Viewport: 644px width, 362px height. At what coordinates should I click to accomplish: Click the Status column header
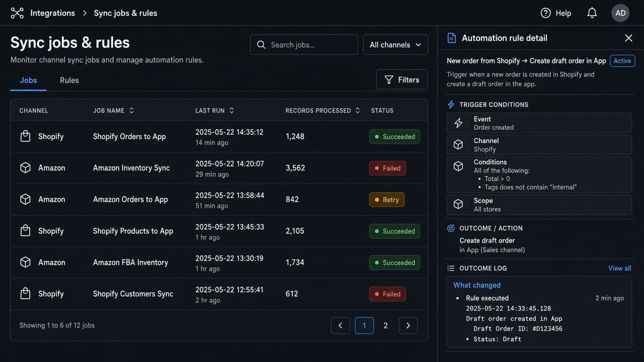[382, 111]
